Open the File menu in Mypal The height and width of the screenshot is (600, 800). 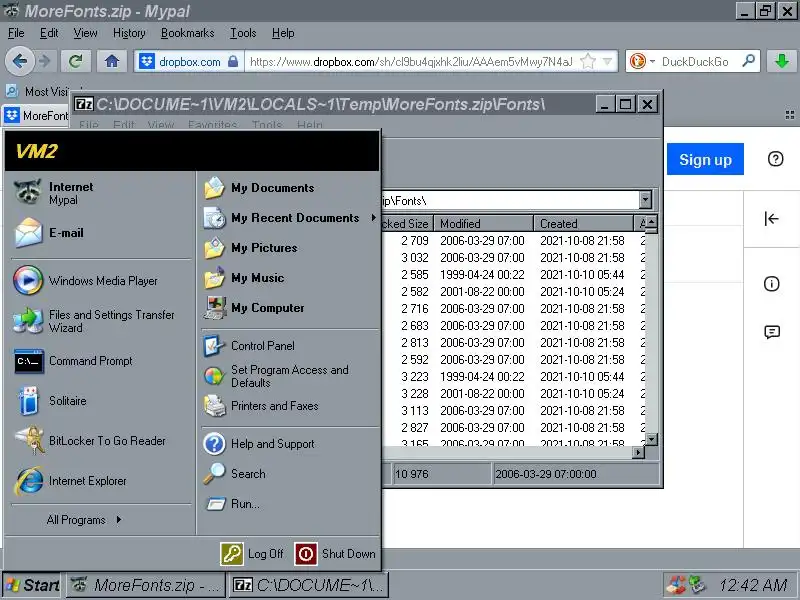click(16, 33)
